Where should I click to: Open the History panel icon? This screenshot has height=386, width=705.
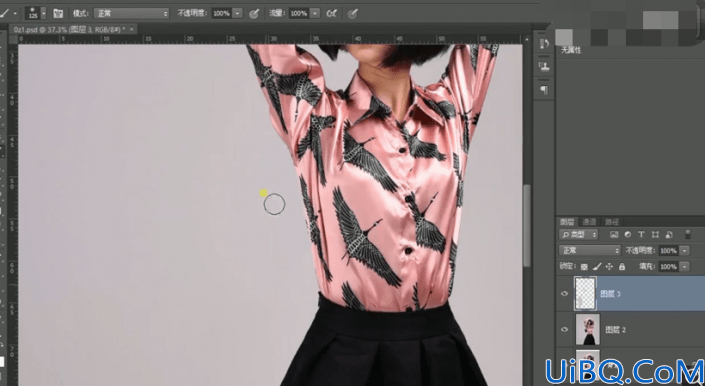point(544,44)
